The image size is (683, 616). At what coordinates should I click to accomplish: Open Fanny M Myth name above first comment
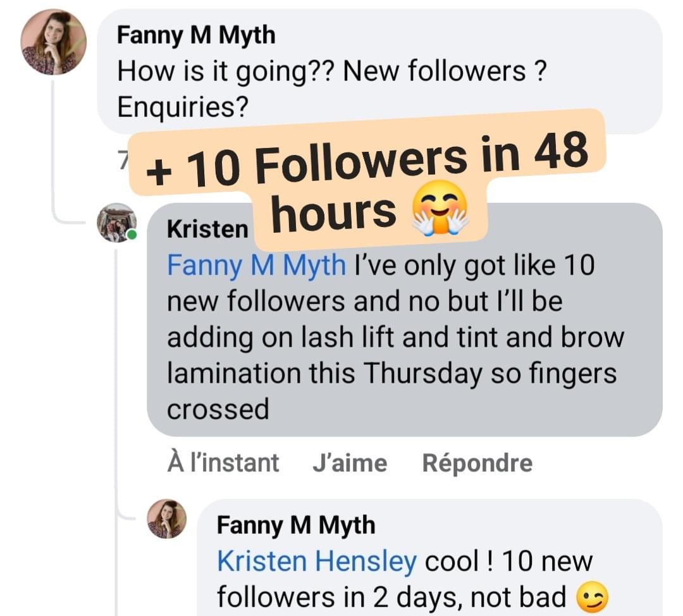click(196, 35)
